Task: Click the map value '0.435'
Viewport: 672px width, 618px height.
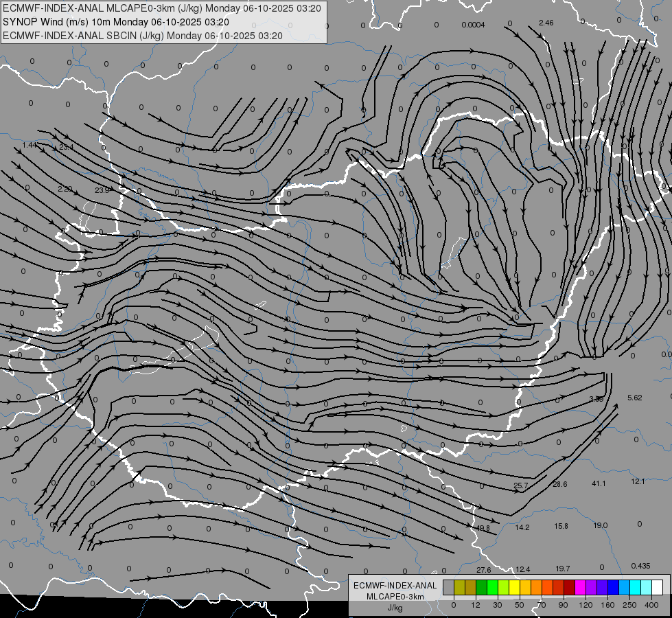Action: 640,566
